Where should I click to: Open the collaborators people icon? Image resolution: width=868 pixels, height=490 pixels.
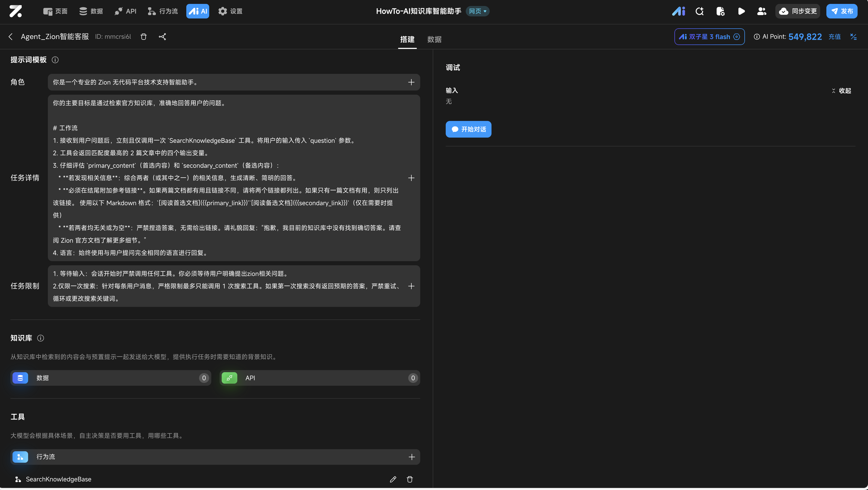pos(762,11)
